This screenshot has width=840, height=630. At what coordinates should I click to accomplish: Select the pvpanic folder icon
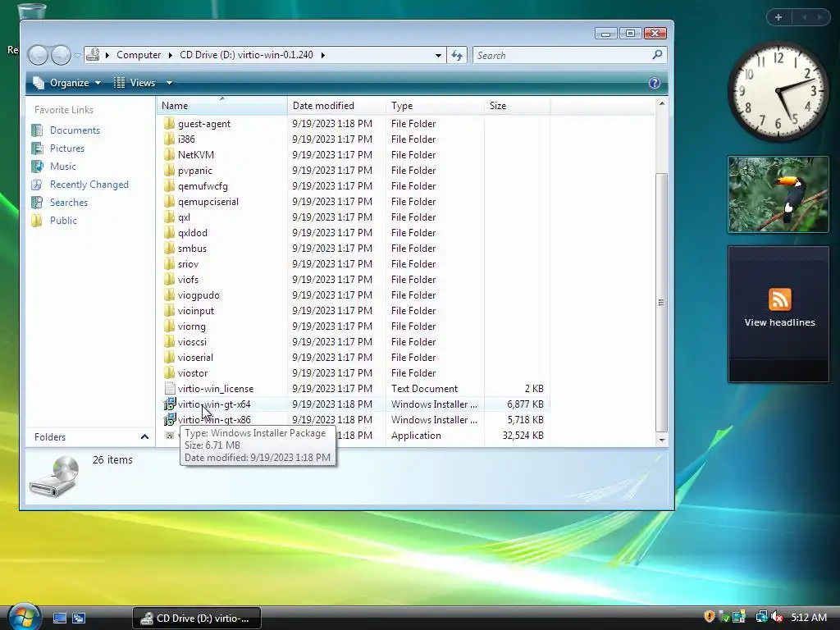(x=169, y=171)
